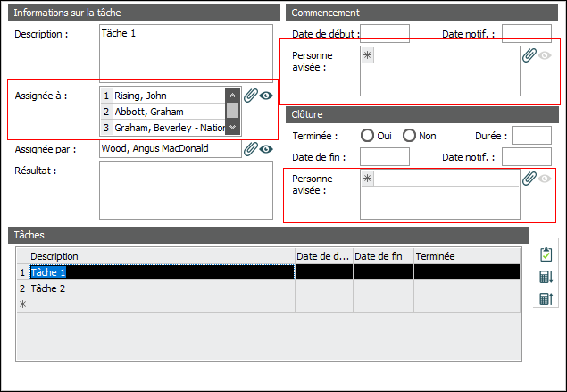Viewport: 567px width, 392px height.
Task: Click the paperclip icon beside Assignée à
Action: coord(250,96)
